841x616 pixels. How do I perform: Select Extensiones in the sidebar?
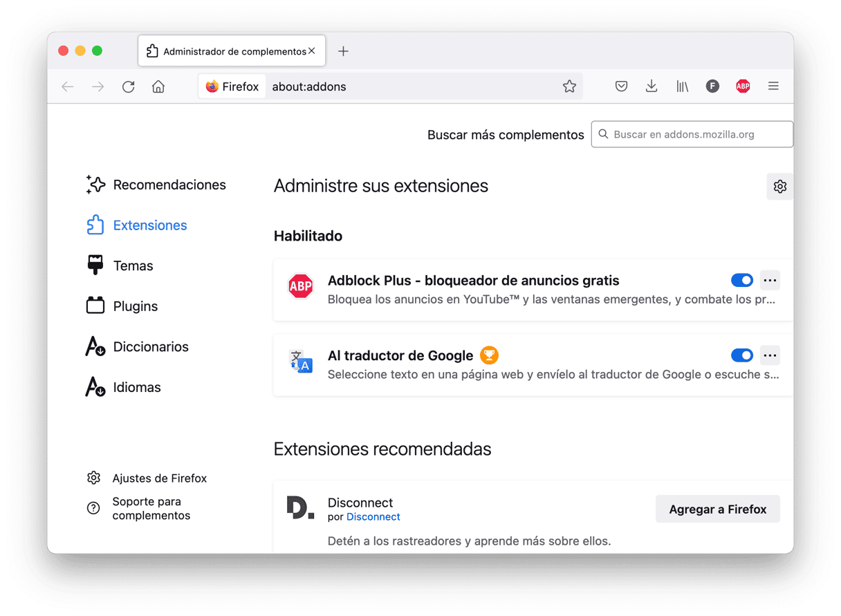pos(137,225)
